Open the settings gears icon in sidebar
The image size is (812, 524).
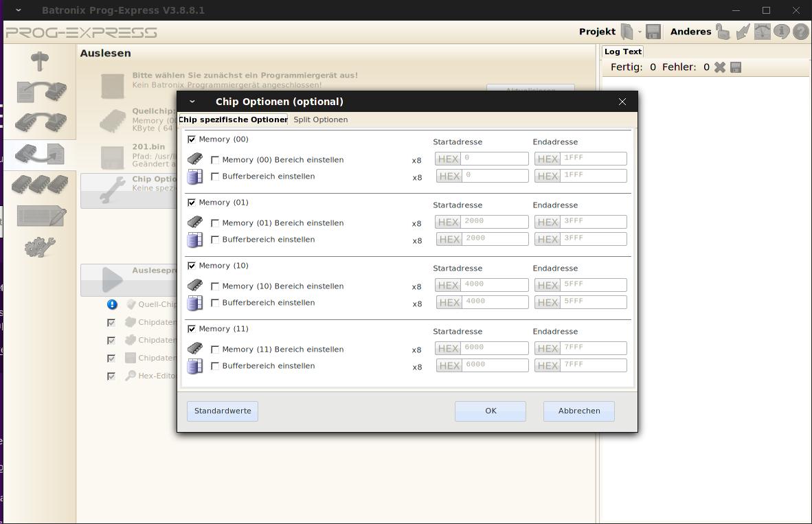(40, 247)
